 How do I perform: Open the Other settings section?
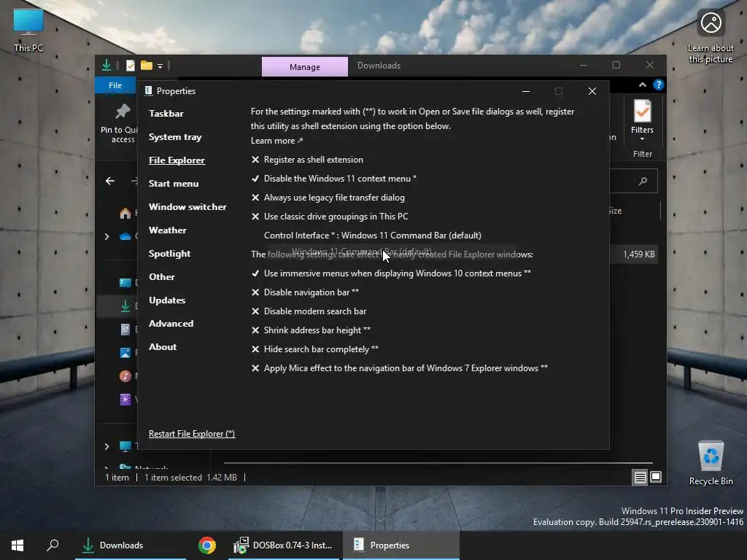[x=161, y=276]
